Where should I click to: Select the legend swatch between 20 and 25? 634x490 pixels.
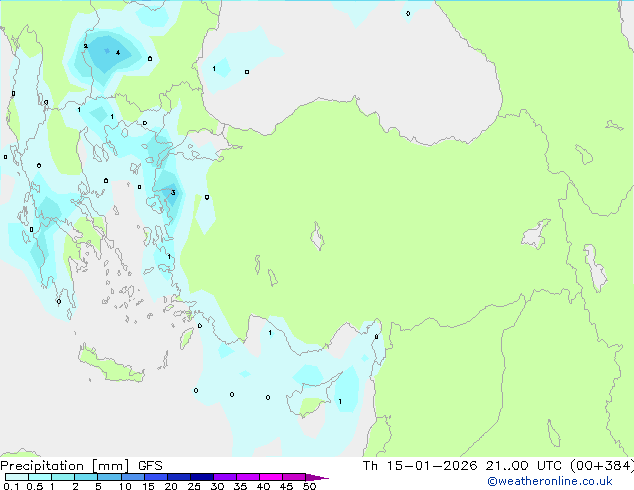179,477
